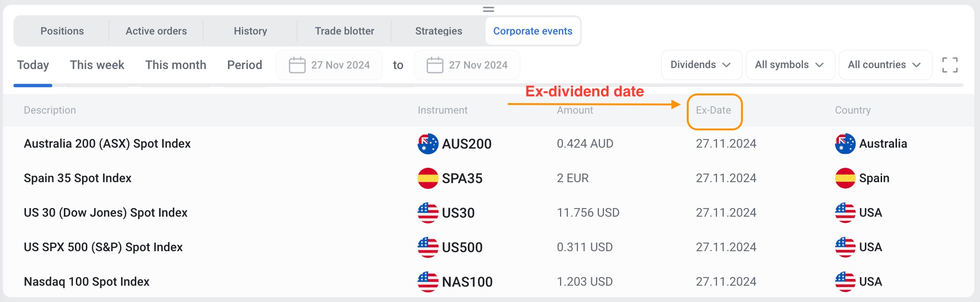Click the end date 27 Nov 2024 field
This screenshot has width=980, height=302.
[x=478, y=65]
